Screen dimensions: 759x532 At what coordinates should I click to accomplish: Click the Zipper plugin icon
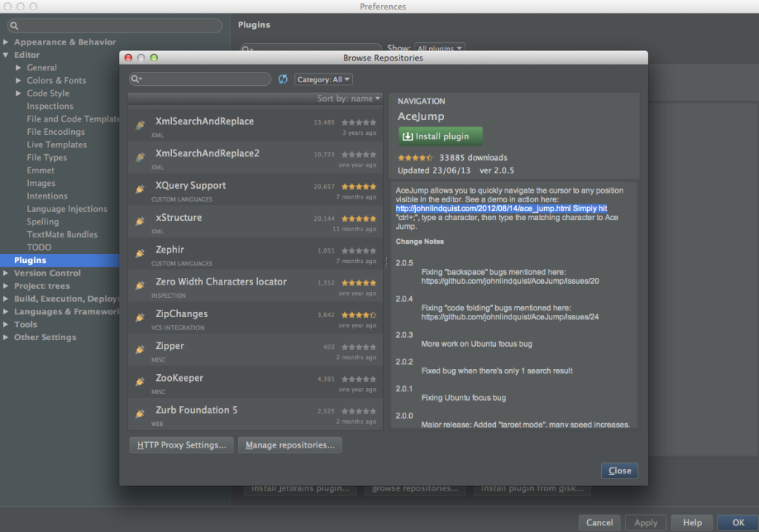click(x=140, y=349)
